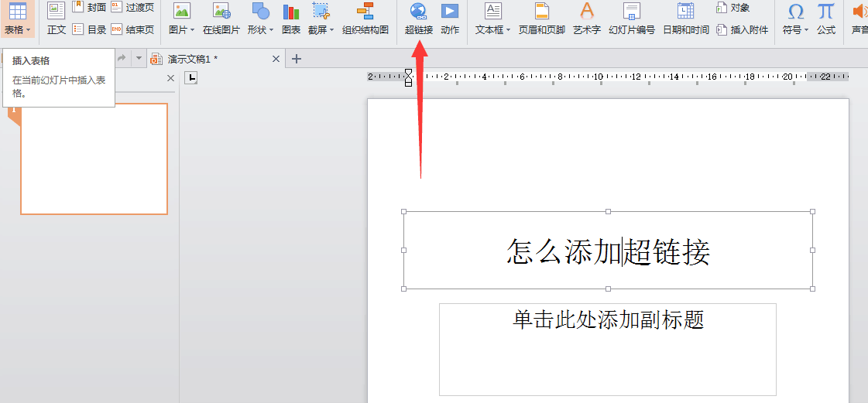The image size is (868, 403).
Task: Insert a 封面 cover slide
Action: pyautogui.click(x=89, y=7)
